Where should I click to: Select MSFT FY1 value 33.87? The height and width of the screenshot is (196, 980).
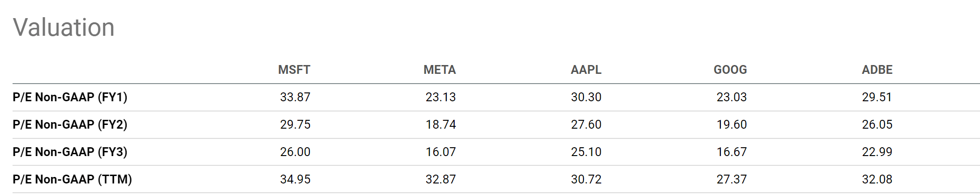pyautogui.click(x=295, y=97)
